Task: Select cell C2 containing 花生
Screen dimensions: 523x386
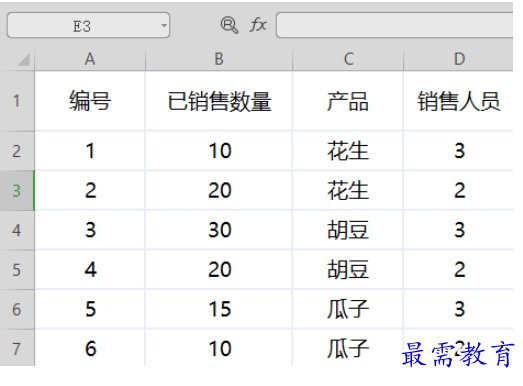Action: [348, 151]
